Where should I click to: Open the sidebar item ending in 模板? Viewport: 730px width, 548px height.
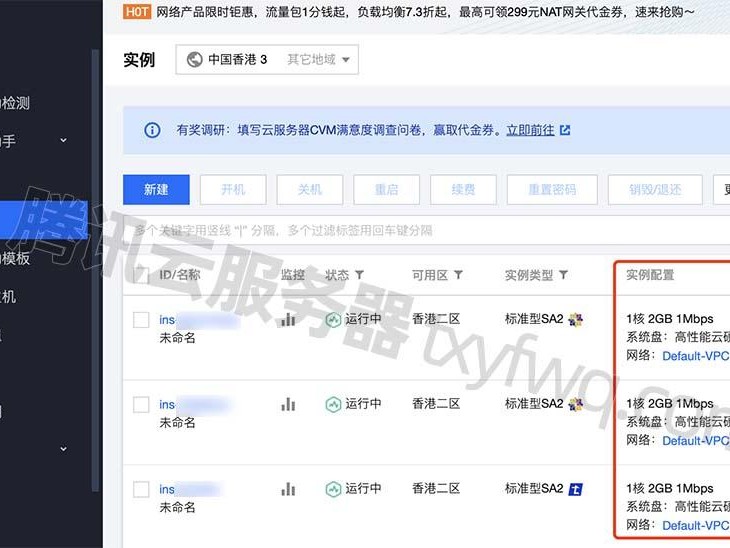click(15, 258)
